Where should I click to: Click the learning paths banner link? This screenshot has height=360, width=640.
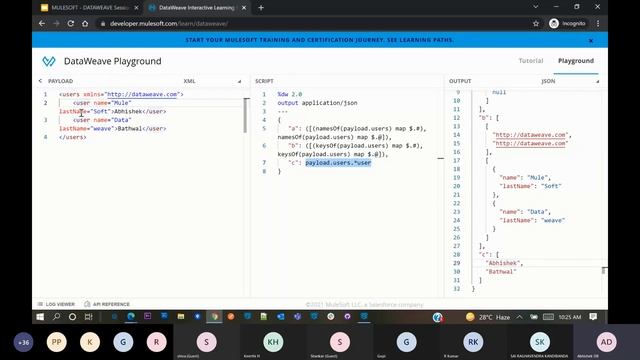319,40
